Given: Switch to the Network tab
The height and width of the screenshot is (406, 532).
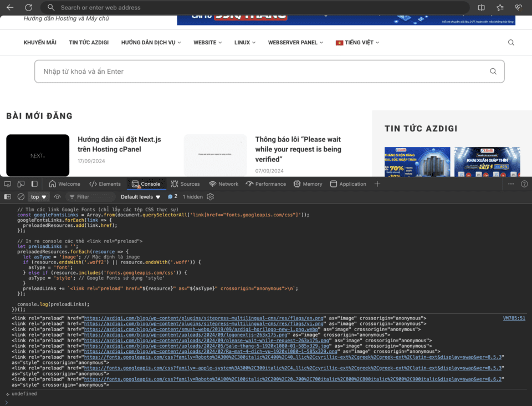Looking at the screenshot, I should tap(224, 184).
